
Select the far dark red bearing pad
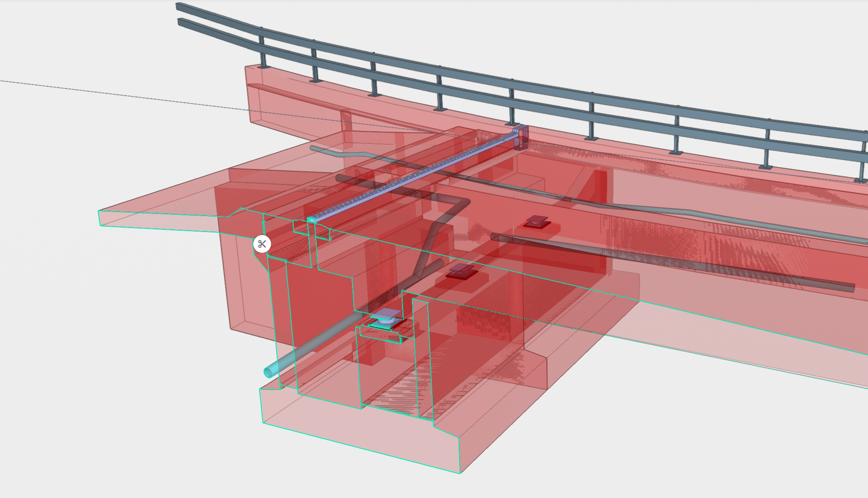(537, 222)
